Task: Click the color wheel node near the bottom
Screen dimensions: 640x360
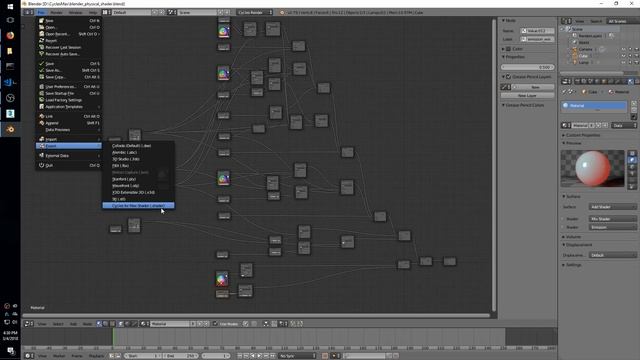Action: pos(222,279)
